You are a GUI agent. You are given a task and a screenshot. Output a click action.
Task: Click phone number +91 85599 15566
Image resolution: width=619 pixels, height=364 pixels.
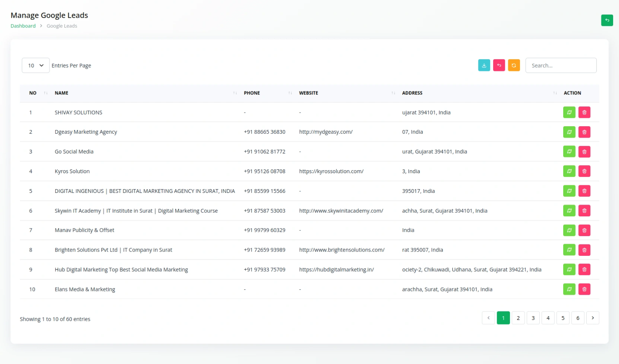pos(265,191)
